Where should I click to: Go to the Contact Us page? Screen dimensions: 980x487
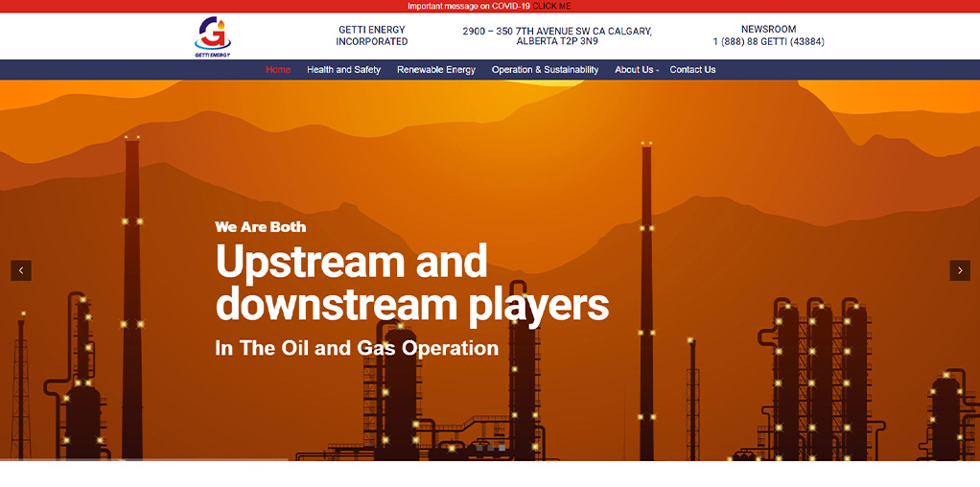tap(692, 70)
